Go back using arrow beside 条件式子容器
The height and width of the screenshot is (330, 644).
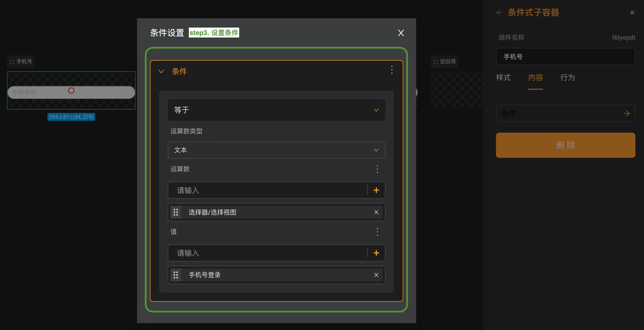click(x=499, y=13)
